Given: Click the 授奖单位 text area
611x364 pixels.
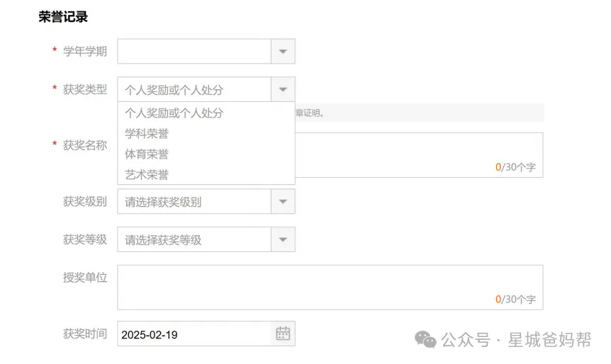Looking at the screenshot, I should tap(330, 288).
